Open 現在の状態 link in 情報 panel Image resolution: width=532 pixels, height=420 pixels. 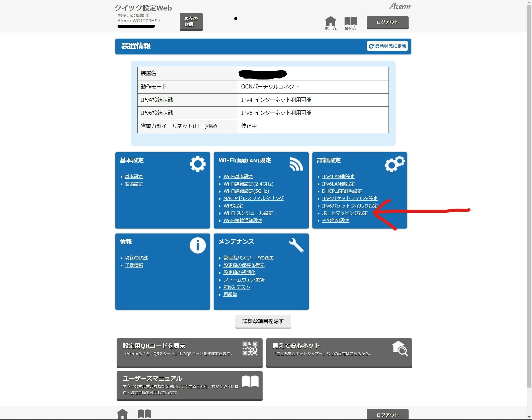[x=136, y=258]
